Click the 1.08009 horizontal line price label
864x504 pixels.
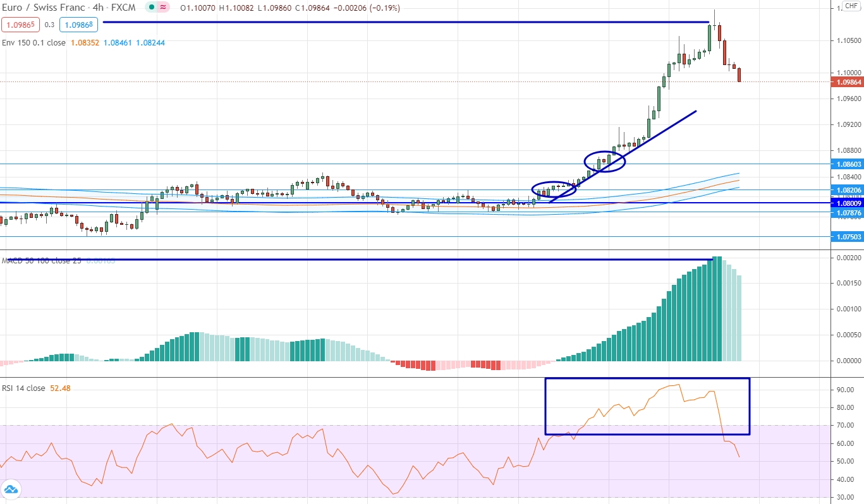coord(849,203)
